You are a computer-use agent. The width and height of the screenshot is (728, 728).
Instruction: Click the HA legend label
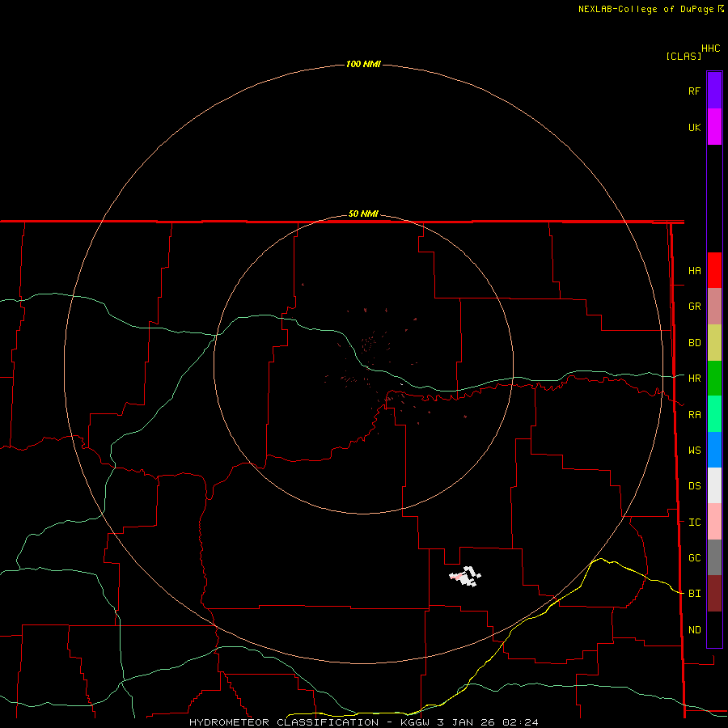pyautogui.click(x=694, y=271)
